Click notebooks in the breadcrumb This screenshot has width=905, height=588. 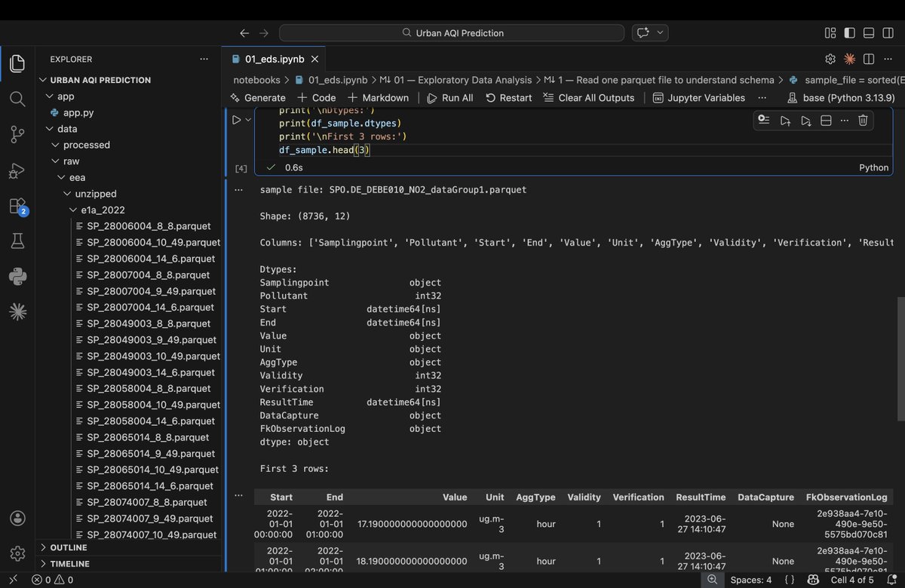coord(256,80)
